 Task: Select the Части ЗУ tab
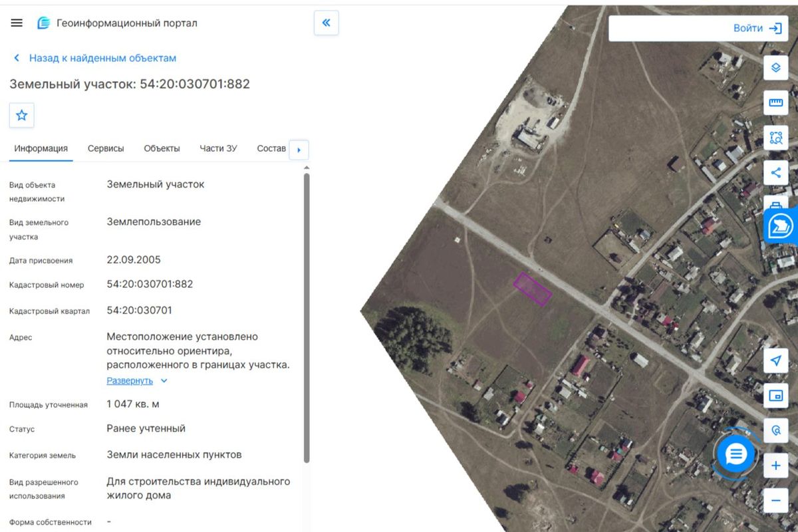pos(218,148)
